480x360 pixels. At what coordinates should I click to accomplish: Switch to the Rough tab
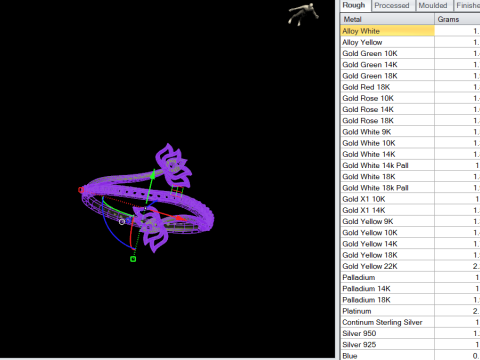(354, 6)
